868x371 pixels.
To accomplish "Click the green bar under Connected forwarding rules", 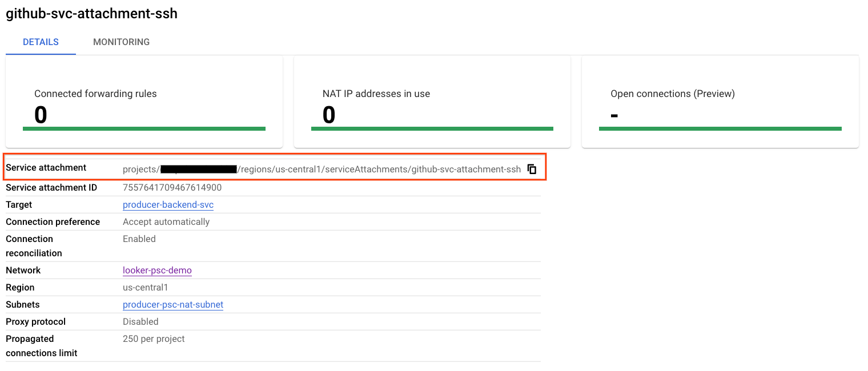I will coord(144,129).
